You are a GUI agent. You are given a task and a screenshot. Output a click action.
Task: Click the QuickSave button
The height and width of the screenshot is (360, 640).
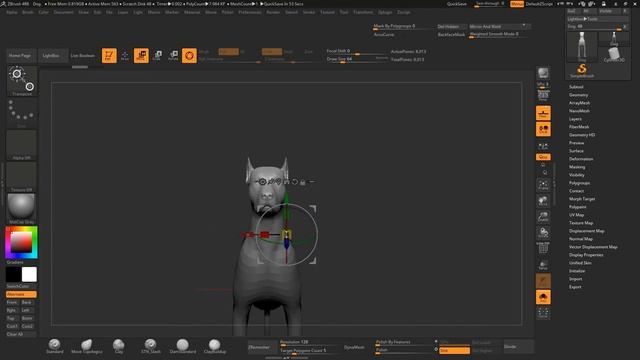(457, 4)
